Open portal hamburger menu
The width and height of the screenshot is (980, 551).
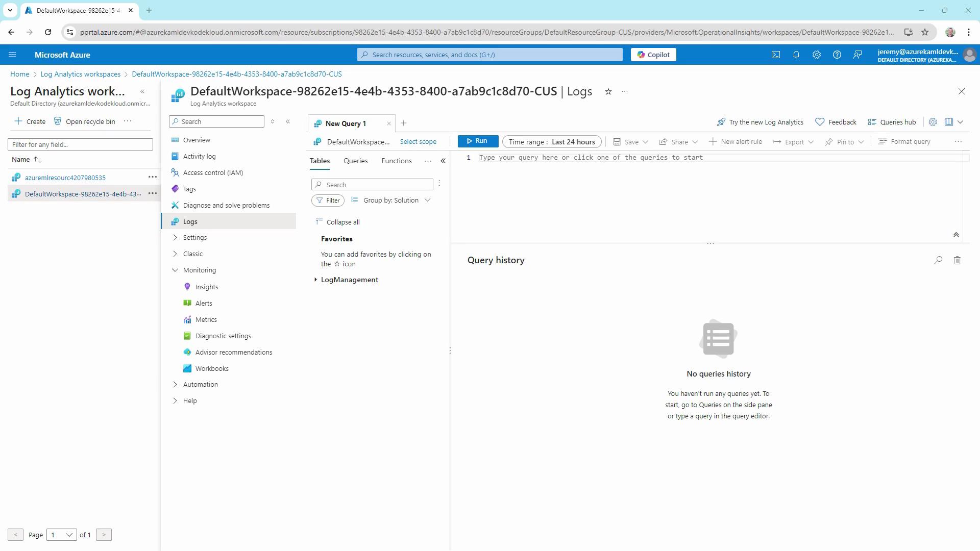[x=12, y=55]
